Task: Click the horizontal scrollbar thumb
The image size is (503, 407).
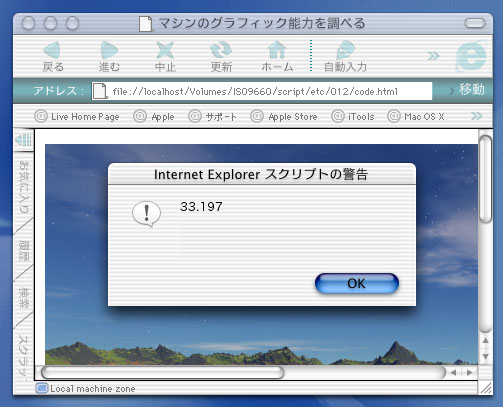Action: pyautogui.click(x=163, y=372)
